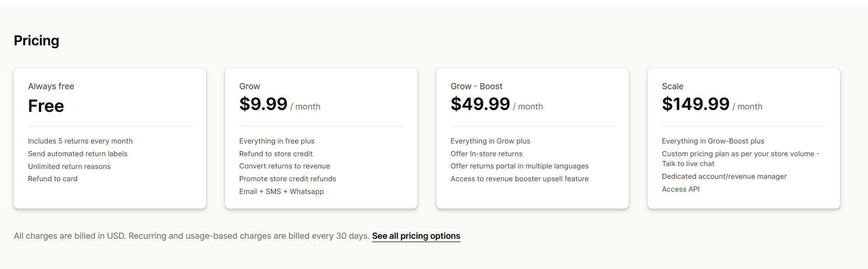Select "Send automated return labels" feature text
This screenshot has height=269, width=868.
click(x=78, y=154)
